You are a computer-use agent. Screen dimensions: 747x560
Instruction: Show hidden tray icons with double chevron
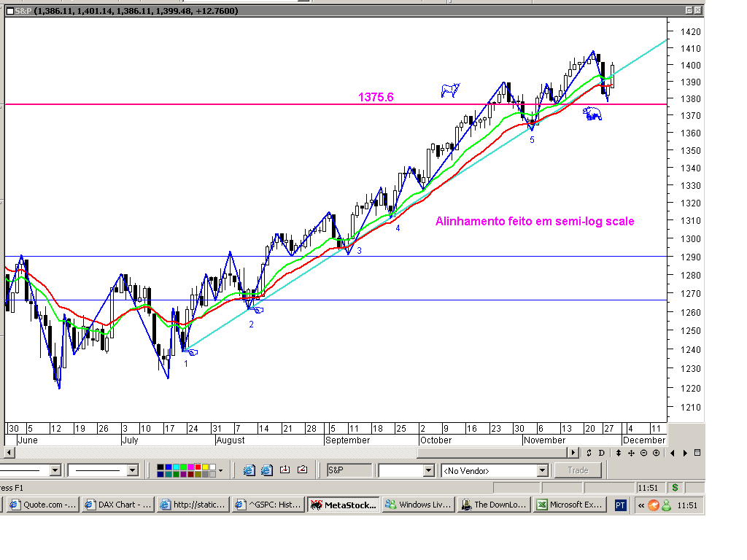click(x=640, y=505)
